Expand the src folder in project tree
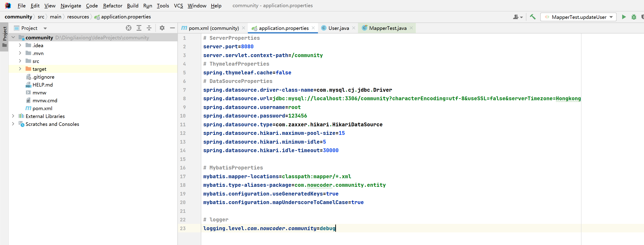This screenshot has width=644, height=245. coord(20,61)
